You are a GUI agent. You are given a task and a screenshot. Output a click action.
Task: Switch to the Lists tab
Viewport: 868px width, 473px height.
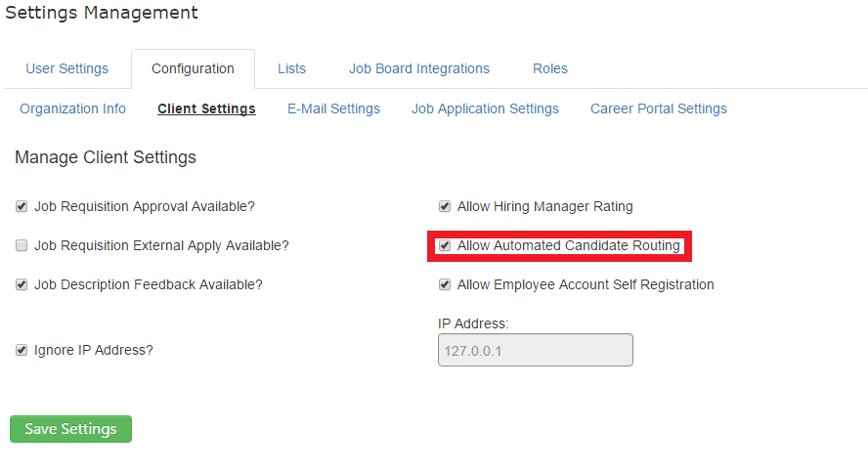tap(291, 68)
